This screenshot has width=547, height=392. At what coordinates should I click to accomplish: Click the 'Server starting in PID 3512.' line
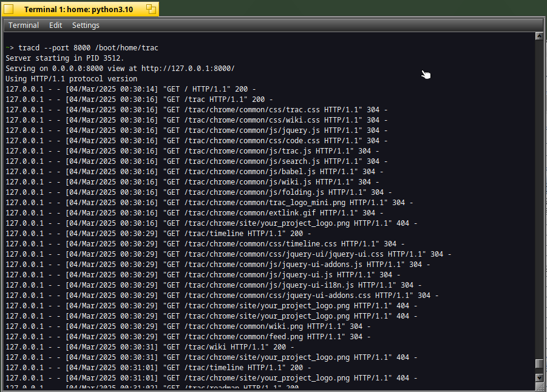point(64,58)
